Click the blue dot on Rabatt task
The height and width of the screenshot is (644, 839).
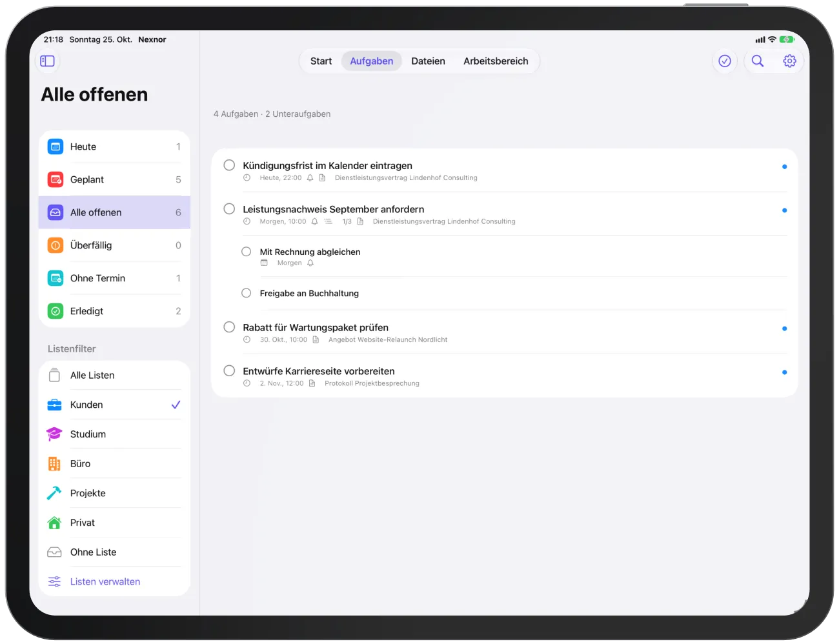pyautogui.click(x=784, y=328)
